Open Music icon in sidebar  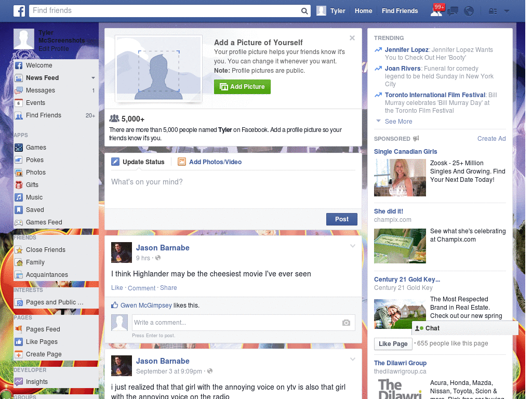tap(19, 197)
